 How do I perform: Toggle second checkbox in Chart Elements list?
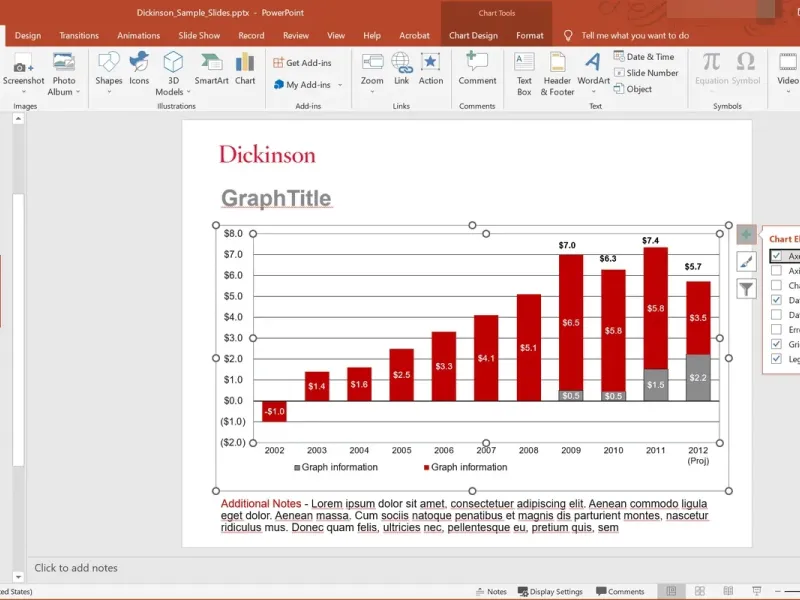pos(776,270)
